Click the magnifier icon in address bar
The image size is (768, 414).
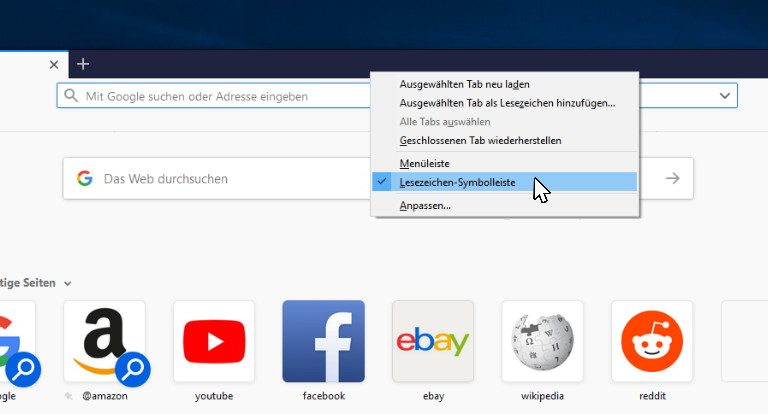click(x=71, y=96)
